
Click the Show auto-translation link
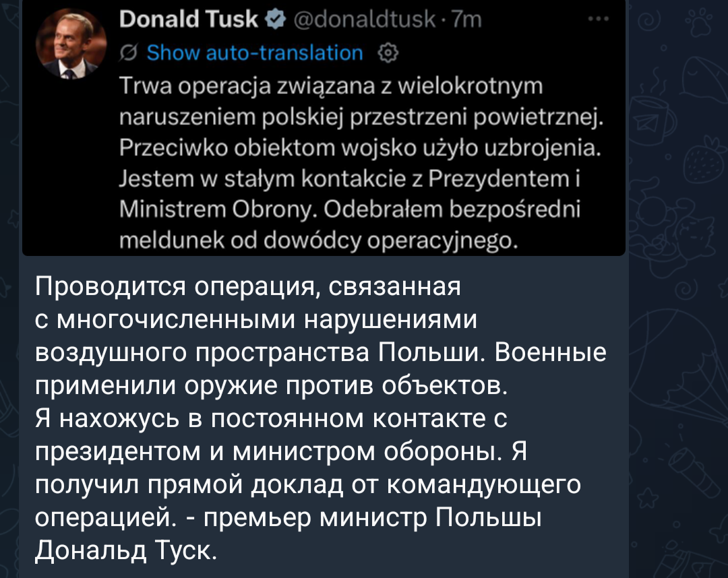point(254,53)
